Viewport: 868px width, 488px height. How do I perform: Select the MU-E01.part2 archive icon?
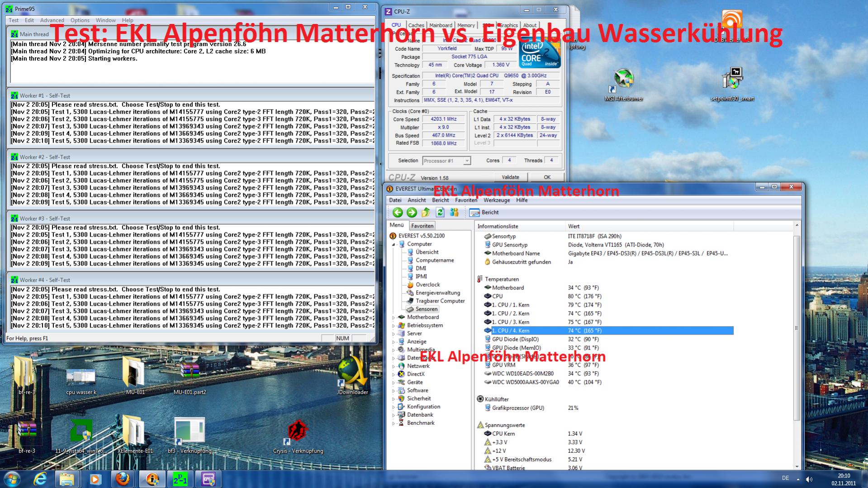pyautogui.click(x=190, y=378)
